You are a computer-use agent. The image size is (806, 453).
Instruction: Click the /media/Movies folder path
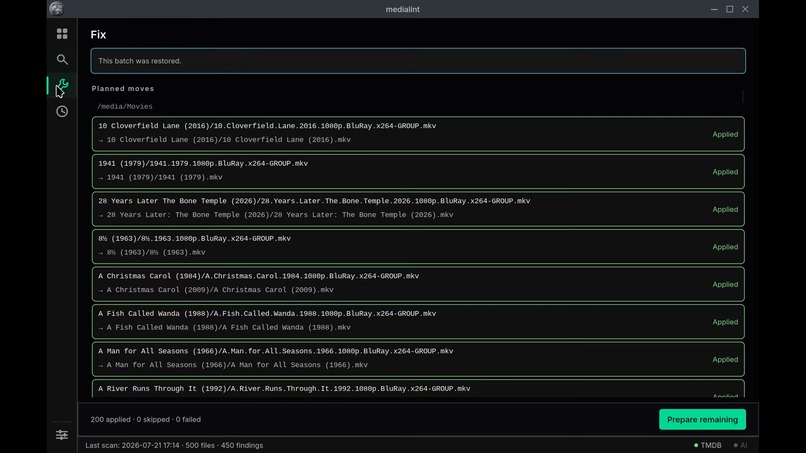coord(125,106)
